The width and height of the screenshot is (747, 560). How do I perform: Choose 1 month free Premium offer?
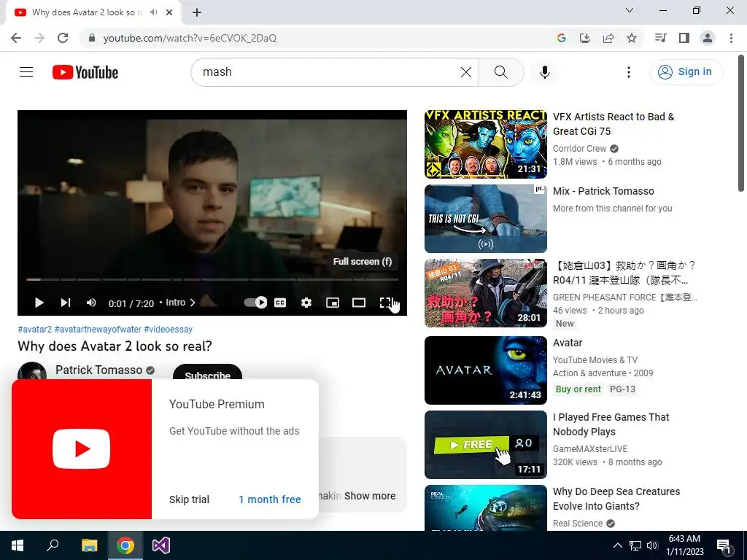(x=270, y=499)
